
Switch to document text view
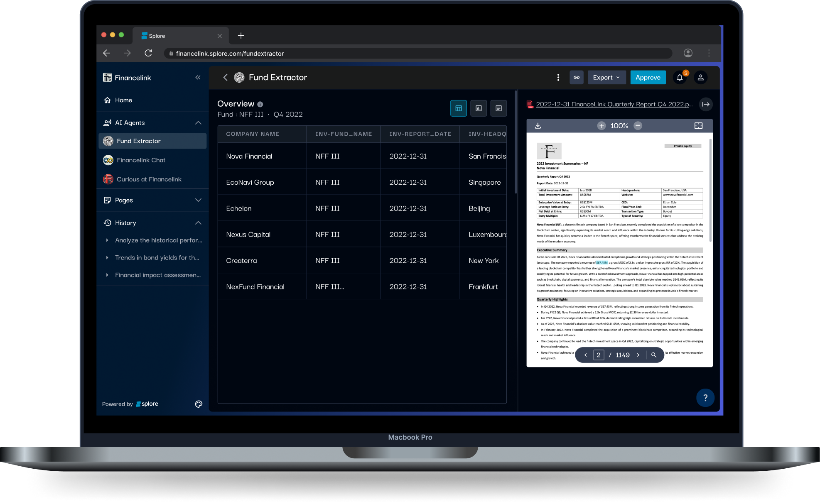(x=498, y=108)
